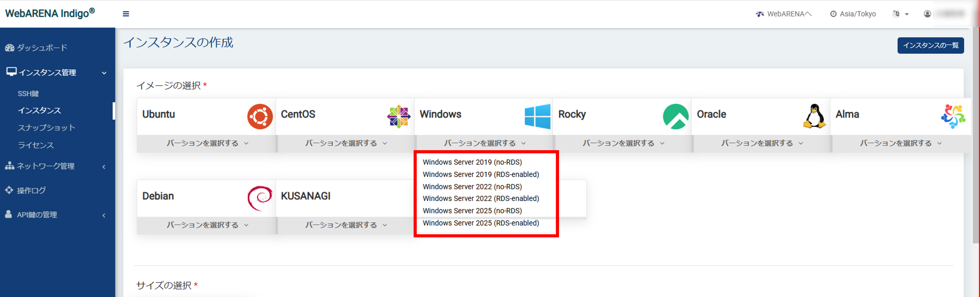980x297 pixels.
Task: Click the user account icon in header
Action: pyautogui.click(x=927, y=14)
